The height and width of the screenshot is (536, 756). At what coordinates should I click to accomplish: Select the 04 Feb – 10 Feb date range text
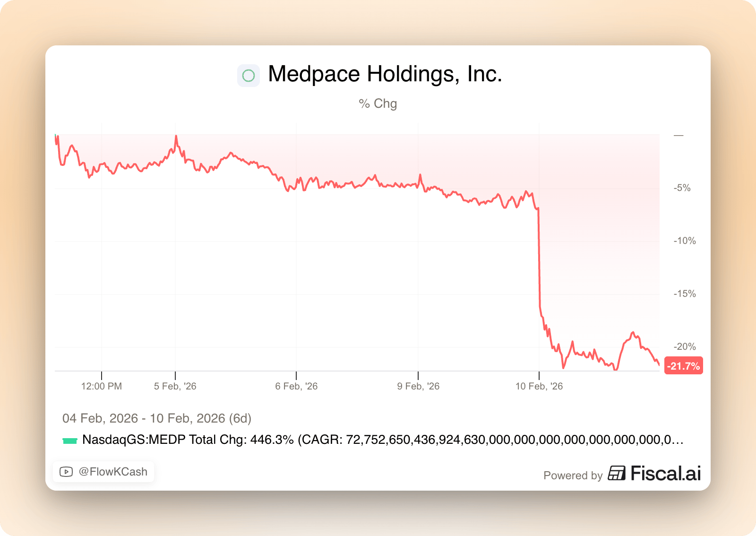(x=157, y=418)
